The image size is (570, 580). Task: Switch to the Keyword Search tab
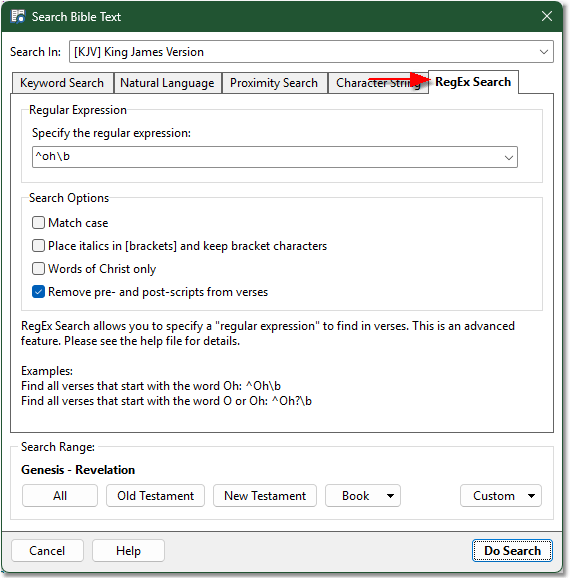coord(62,83)
